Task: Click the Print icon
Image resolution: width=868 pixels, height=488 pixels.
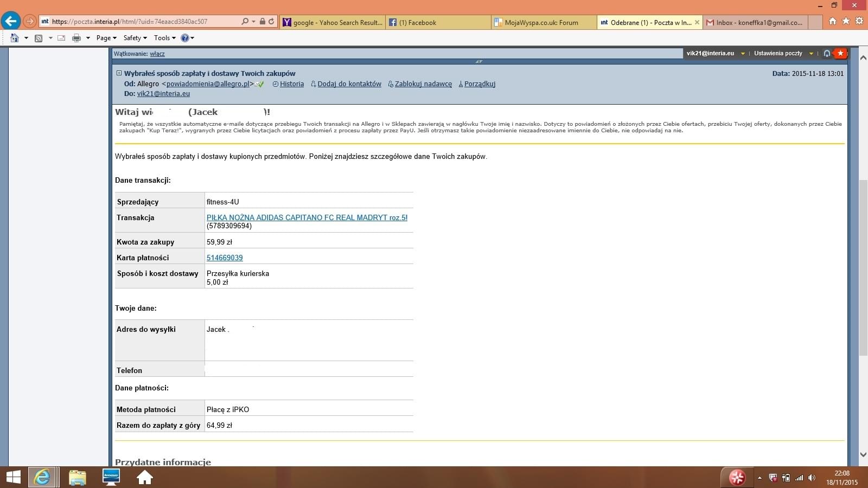Action: (x=76, y=38)
